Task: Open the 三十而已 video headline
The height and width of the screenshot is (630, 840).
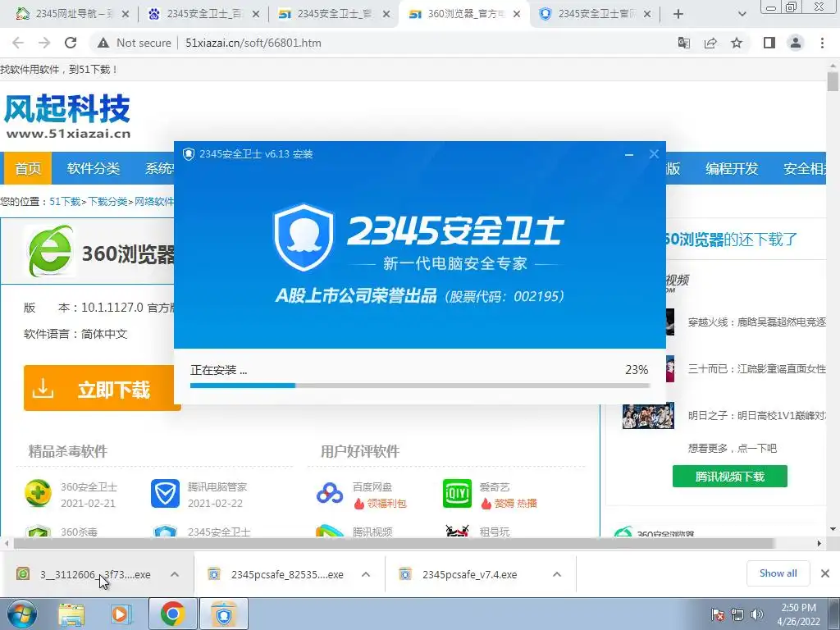Action: (757, 368)
